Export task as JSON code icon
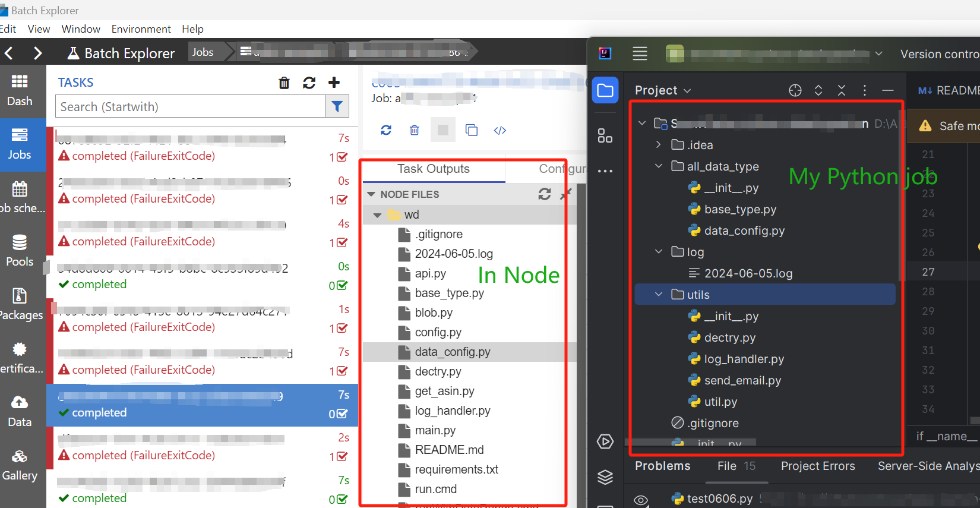980x508 pixels. point(500,130)
